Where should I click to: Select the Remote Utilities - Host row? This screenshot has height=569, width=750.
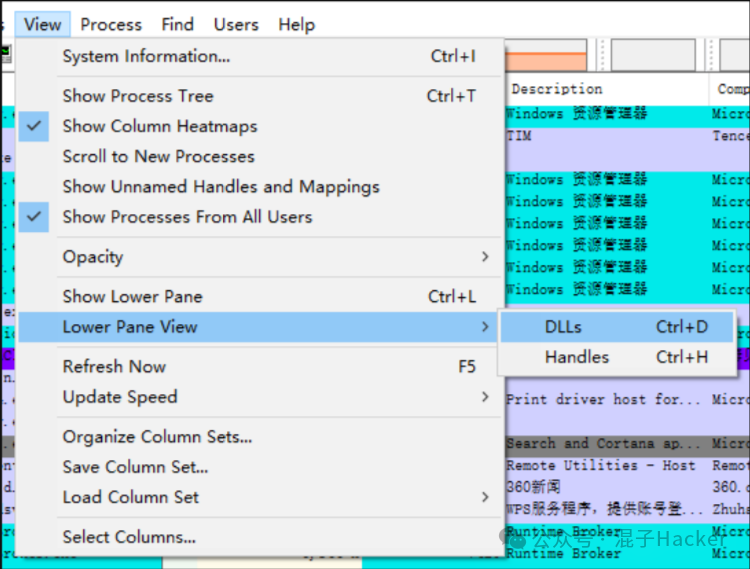(x=628, y=465)
